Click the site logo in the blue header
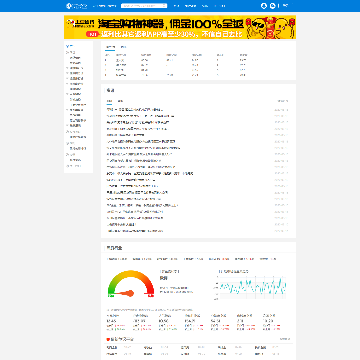Viewport: 360px width, 360px height. pyautogui.click(x=77, y=6)
